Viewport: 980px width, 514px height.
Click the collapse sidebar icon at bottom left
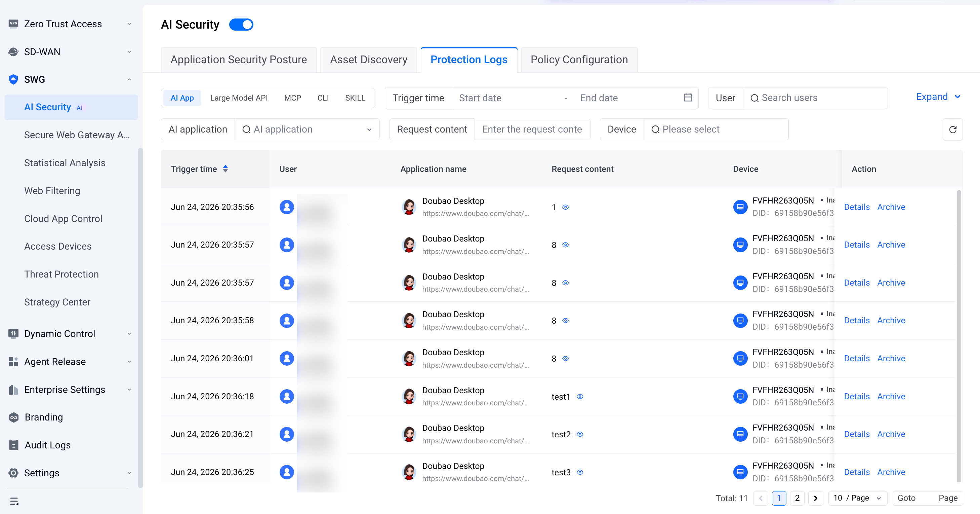pyautogui.click(x=14, y=501)
